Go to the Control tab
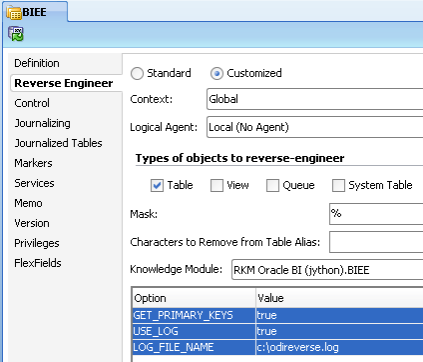423x362 pixels. (32, 103)
